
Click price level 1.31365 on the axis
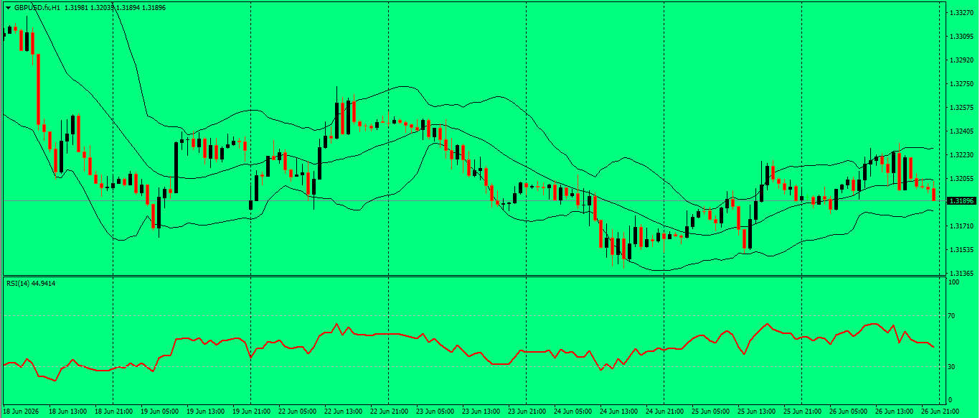(x=961, y=274)
